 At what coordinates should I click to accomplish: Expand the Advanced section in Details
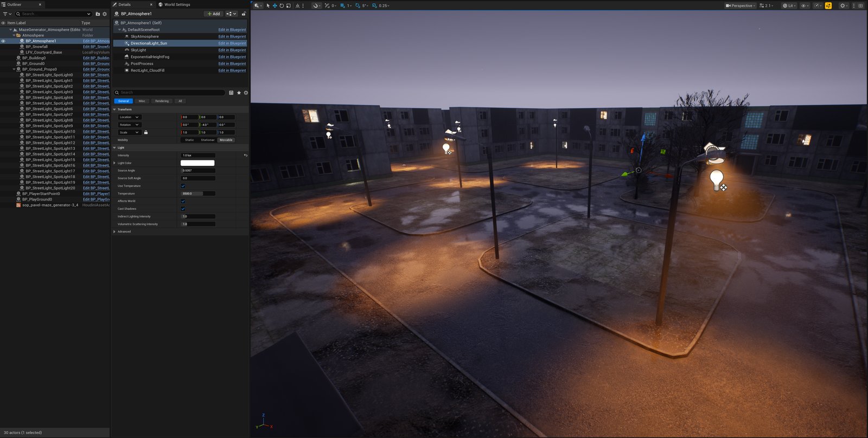coord(114,231)
